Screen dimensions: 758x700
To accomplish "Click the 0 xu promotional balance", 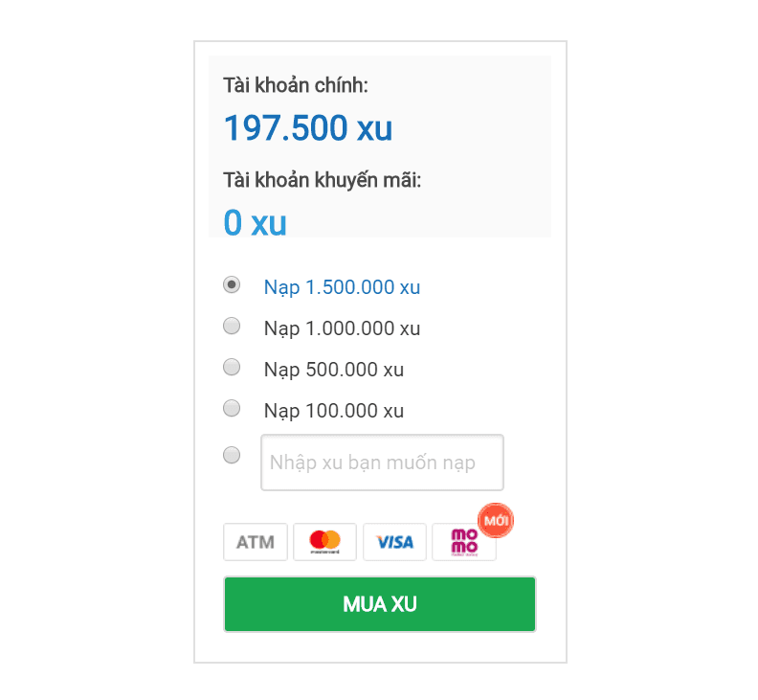I will (x=255, y=222).
